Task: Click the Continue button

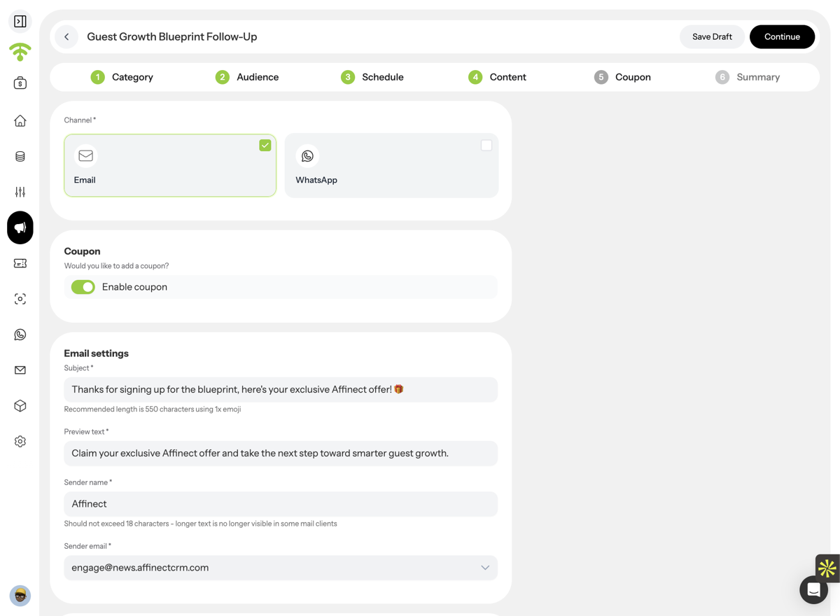Action: (782, 36)
